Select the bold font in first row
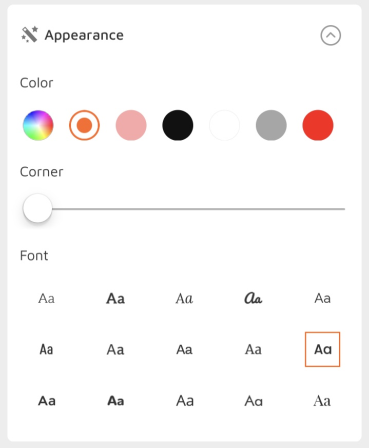 115,298
